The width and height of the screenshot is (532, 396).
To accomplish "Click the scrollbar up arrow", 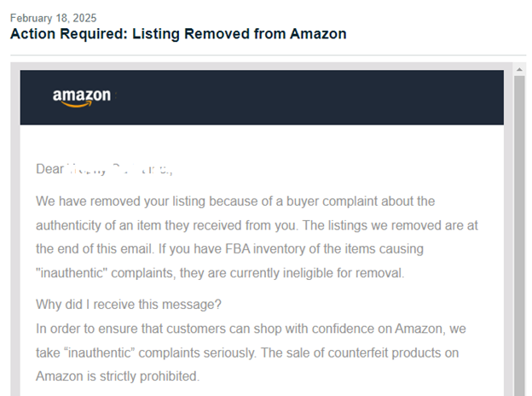I will coord(519,70).
